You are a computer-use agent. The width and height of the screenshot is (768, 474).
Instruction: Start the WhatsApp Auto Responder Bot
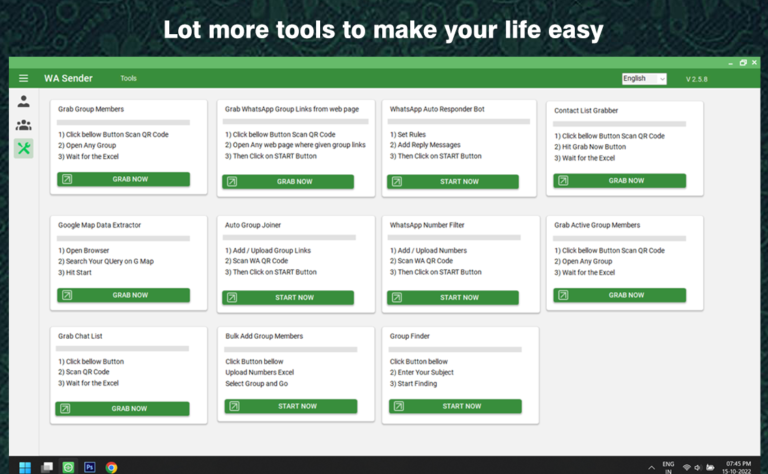pos(454,182)
